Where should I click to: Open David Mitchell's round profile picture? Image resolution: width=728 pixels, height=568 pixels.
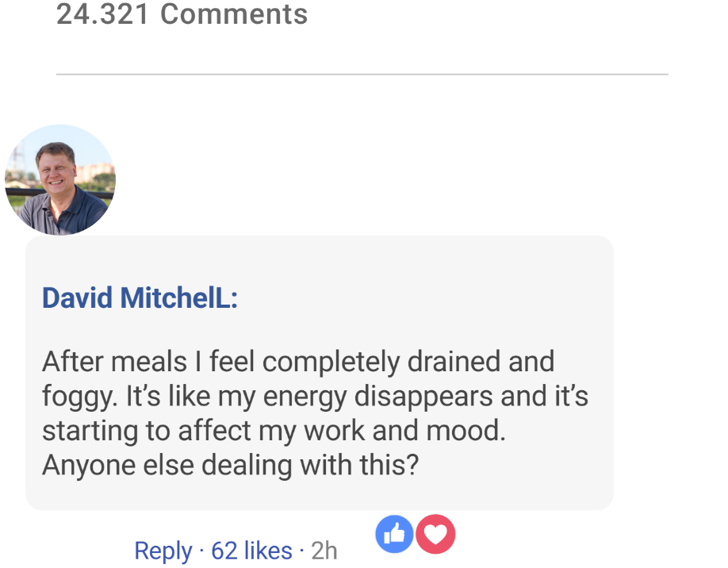pos(60,180)
